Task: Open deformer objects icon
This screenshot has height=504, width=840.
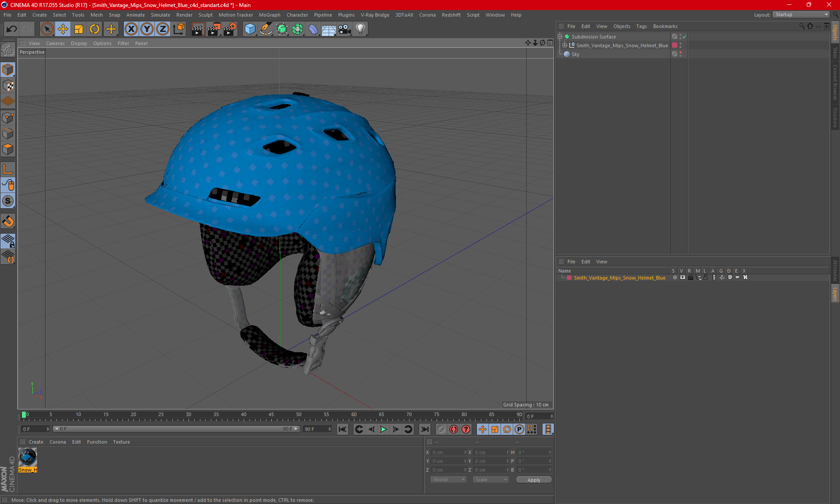Action: 313,29
